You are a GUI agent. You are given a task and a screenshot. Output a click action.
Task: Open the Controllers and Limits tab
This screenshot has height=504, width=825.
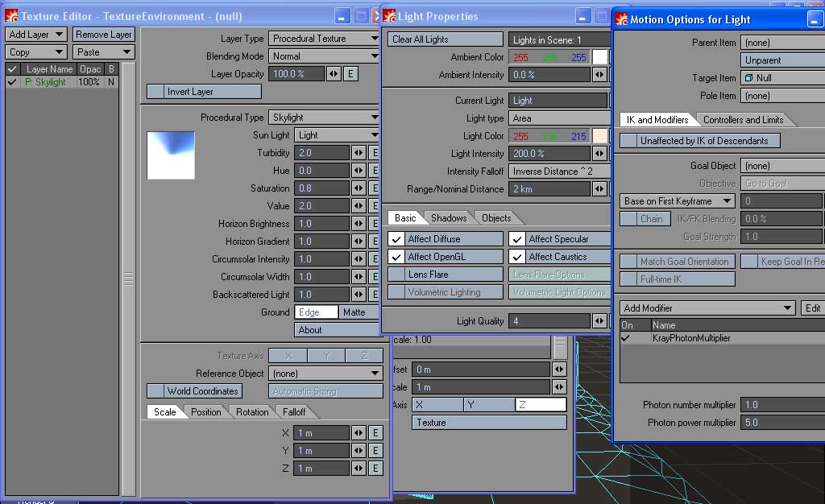tap(743, 120)
